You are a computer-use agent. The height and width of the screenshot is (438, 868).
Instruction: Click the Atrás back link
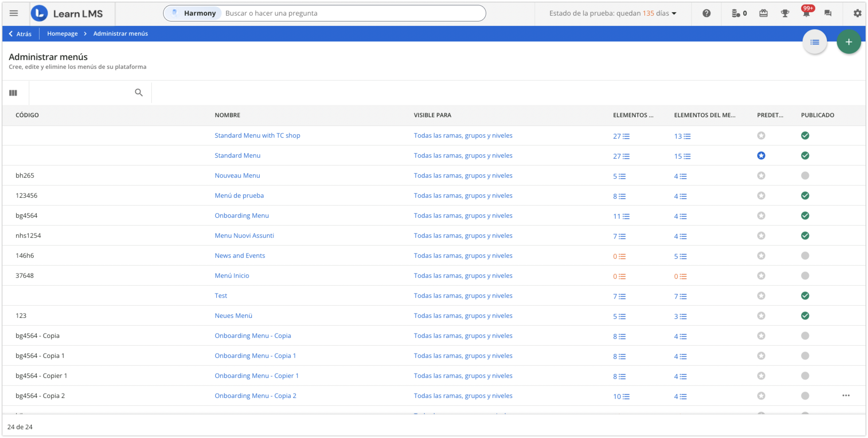(x=20, y=34)
